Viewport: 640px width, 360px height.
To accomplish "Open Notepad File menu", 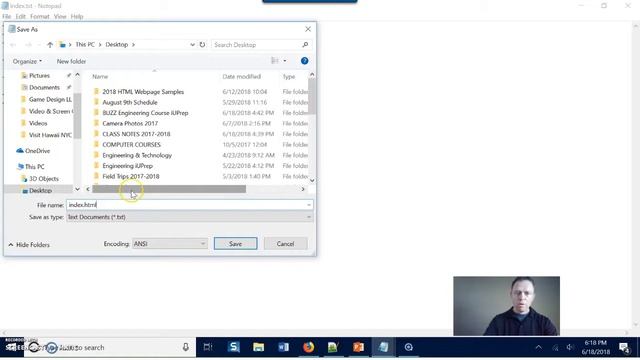I will tap(7, 16).
